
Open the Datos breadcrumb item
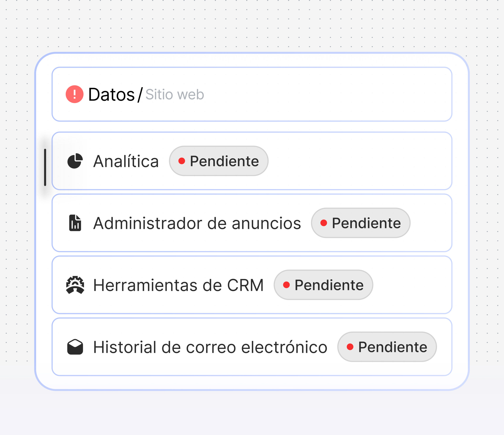tap(111, 94)
